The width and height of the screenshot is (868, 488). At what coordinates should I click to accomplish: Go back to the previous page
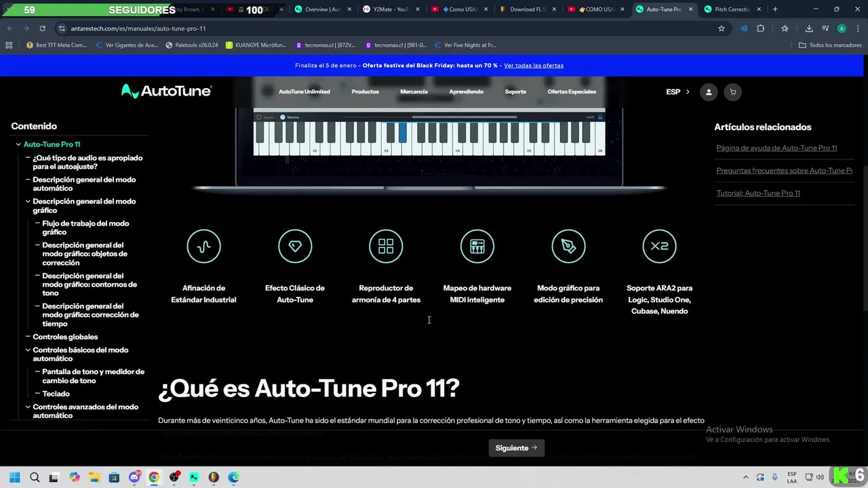(x=9, y=28)
